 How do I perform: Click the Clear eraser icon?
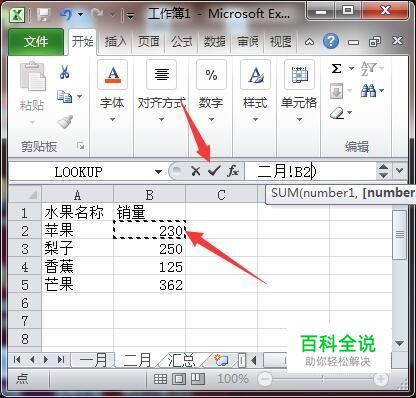pyautogui.click(x=337, y=113)
